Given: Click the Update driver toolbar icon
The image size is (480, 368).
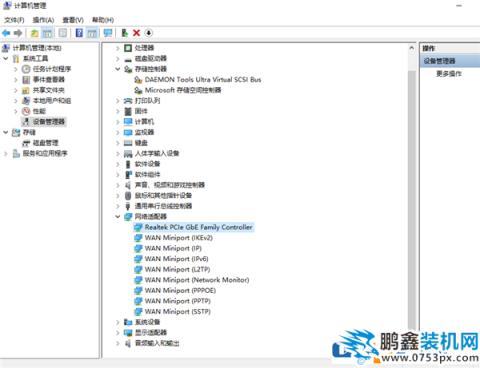Looking at the screenshot, I should pos(124,33).
